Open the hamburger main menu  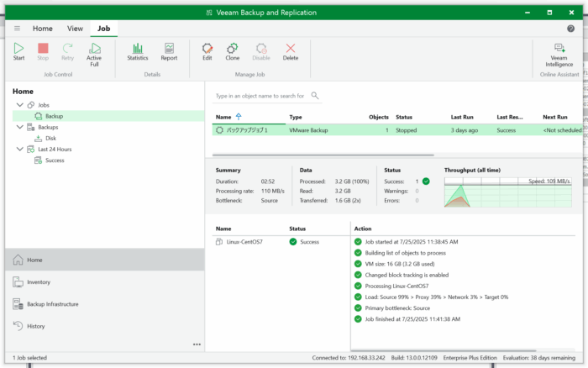click(x=18, y=29)
